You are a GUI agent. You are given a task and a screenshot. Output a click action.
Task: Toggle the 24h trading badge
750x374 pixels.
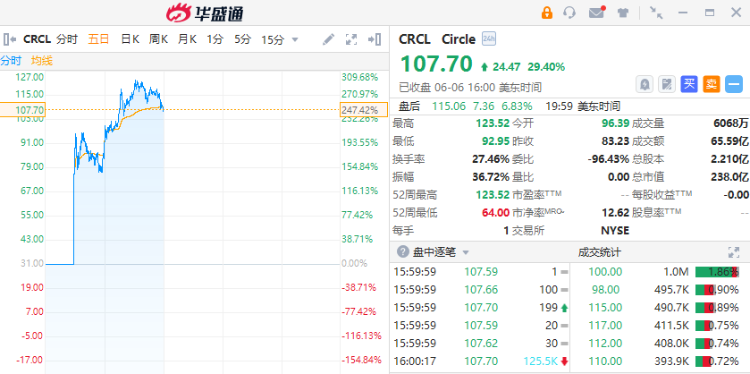[489, 39]
